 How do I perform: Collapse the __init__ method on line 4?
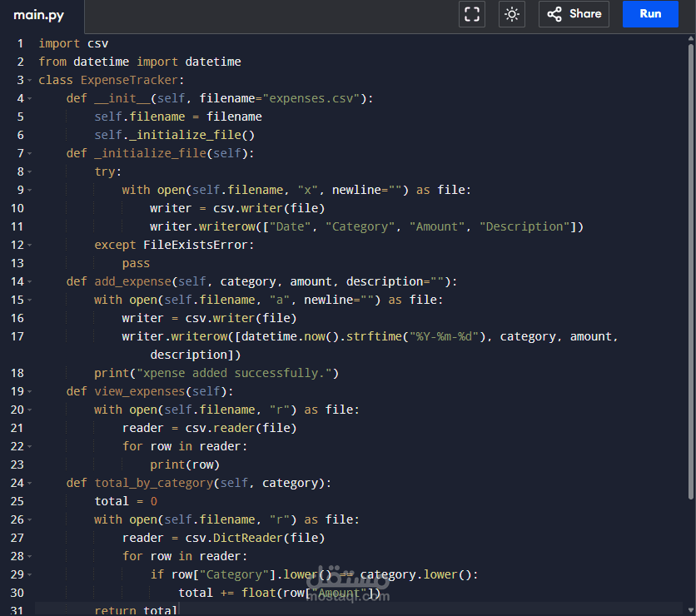tap(30, 98)
